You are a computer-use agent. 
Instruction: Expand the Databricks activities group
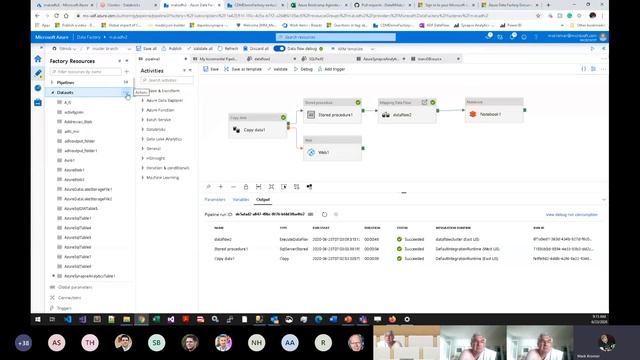coord(142,129)
